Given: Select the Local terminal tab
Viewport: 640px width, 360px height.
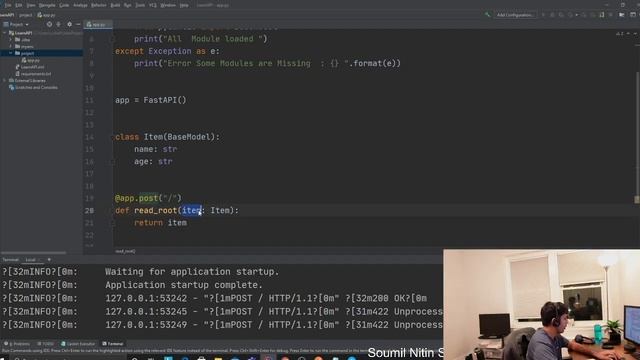Looking at the screenshot, I should coord(31,260).
